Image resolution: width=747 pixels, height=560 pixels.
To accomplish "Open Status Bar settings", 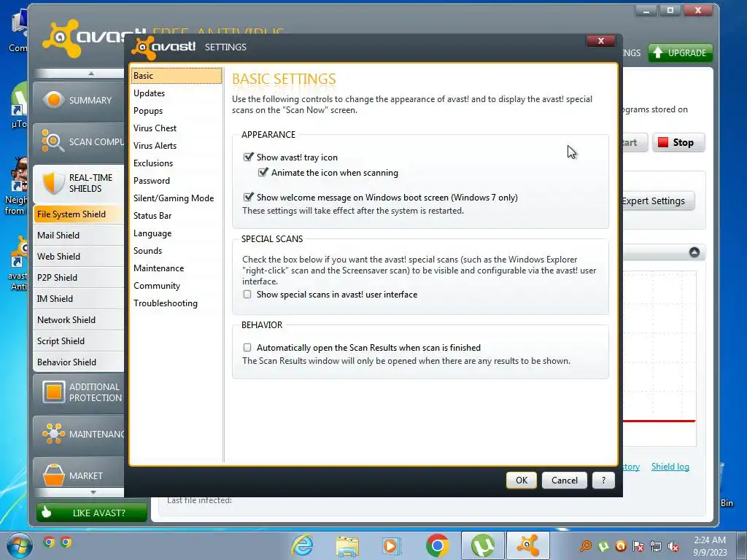I will [x=177, y=216].
